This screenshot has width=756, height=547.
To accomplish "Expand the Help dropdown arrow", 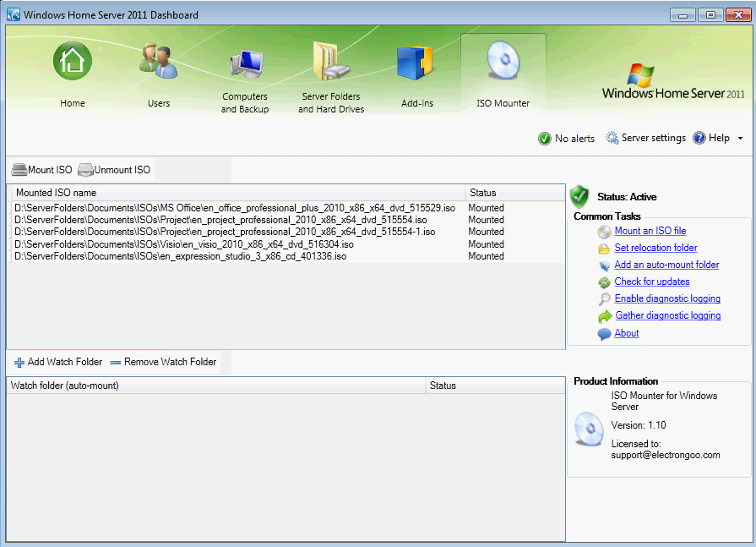I will [740, 139].
